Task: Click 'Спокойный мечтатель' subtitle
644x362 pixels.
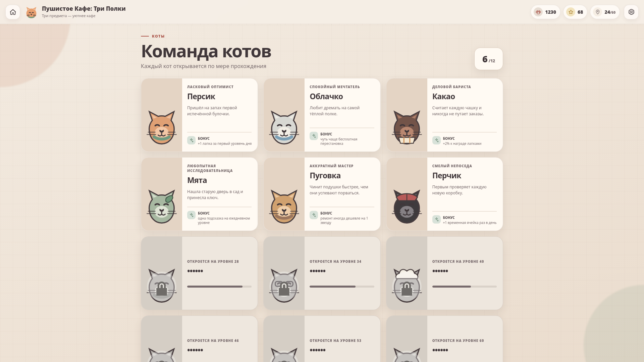Action: pos(335,87)
